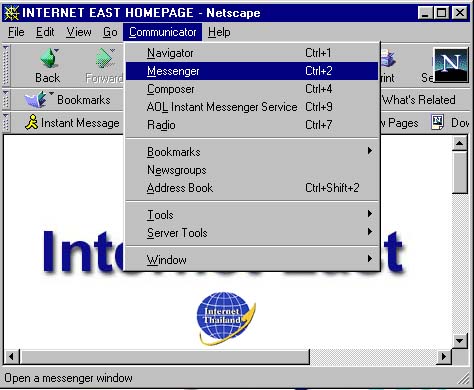
Task: Select Radio from the menu
Action: 252,125
